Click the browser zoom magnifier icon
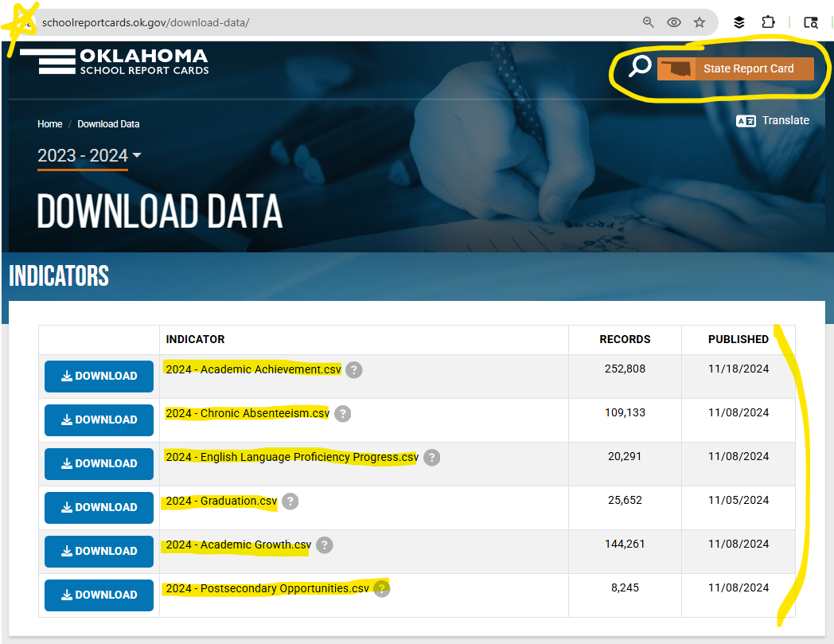This screenshot has height=644, width=834. (648, 22)
